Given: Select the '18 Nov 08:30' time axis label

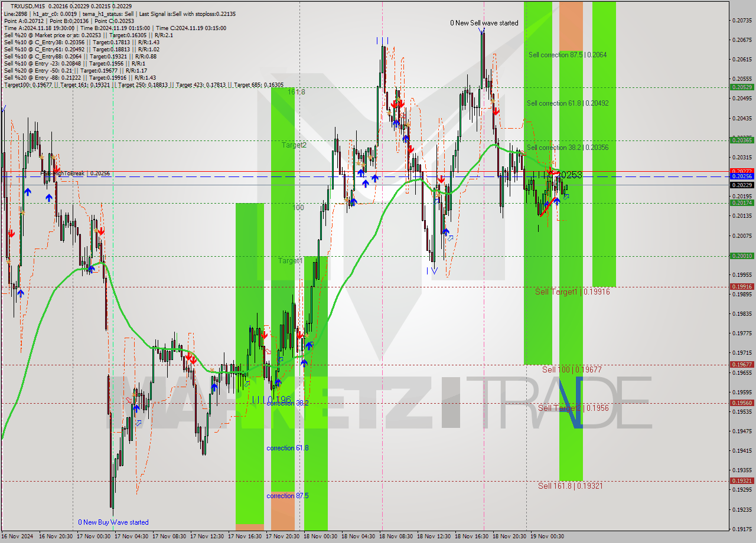Looking at the screenshot, I should (x=397, y=537).
